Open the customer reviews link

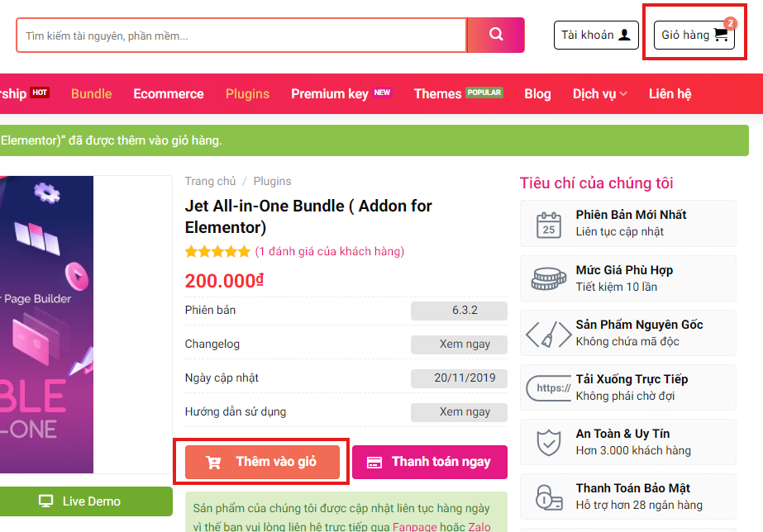[329, 251]
